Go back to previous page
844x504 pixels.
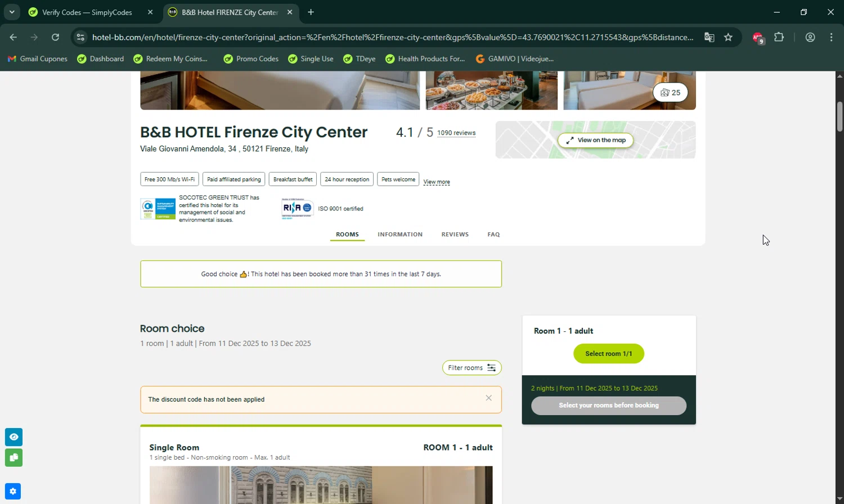[13, 37]
